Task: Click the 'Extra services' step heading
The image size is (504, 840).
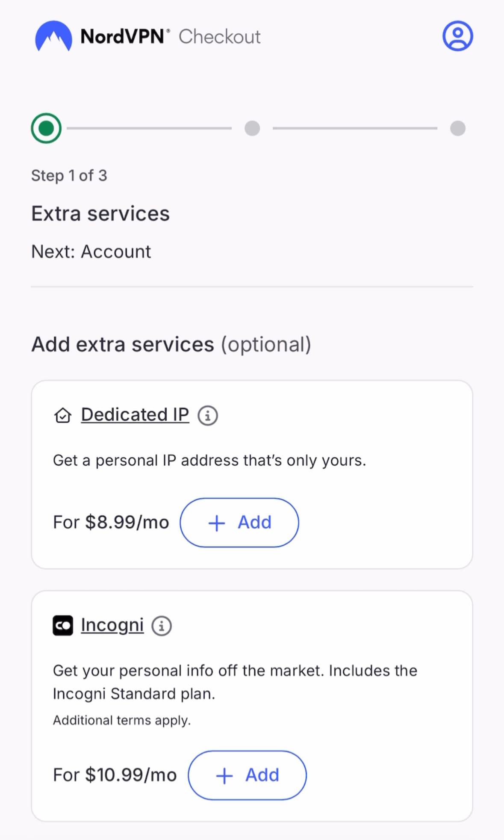Action: point(100,213)
